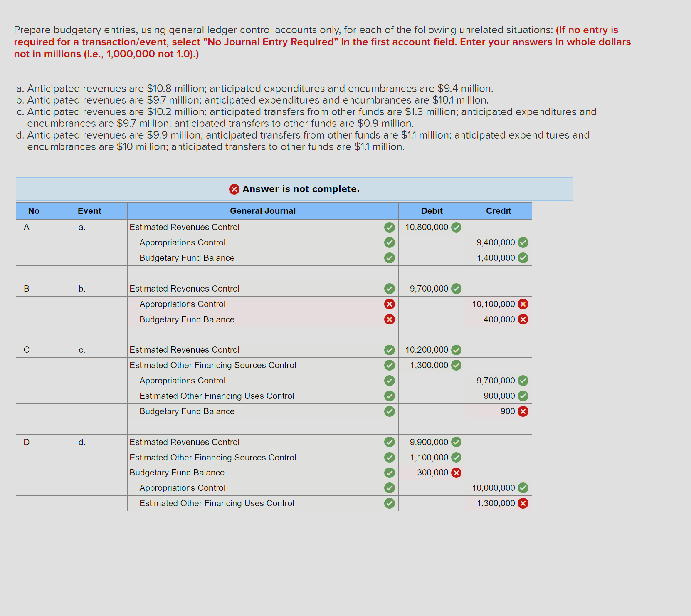
Task: Click the red X next to Estimated Other Financing Uses 1,300,000
Action: tap(522, 503)
